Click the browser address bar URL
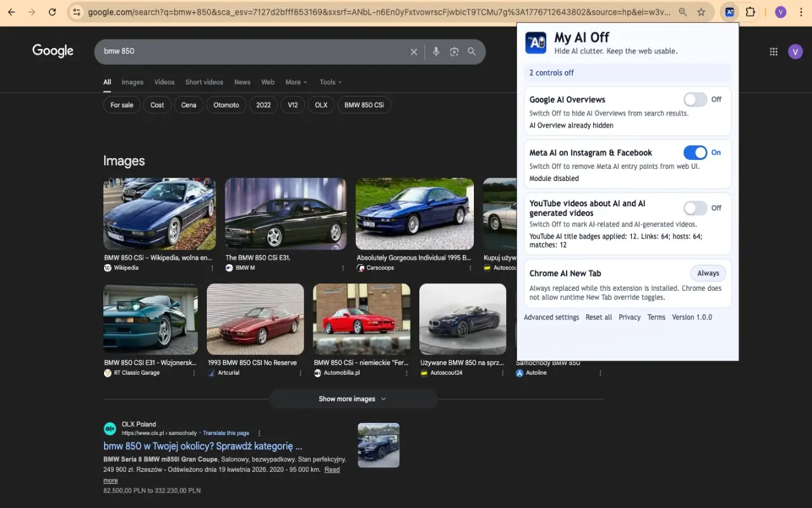The height and width of the screenshot is (508, 812). coord(379,12)
